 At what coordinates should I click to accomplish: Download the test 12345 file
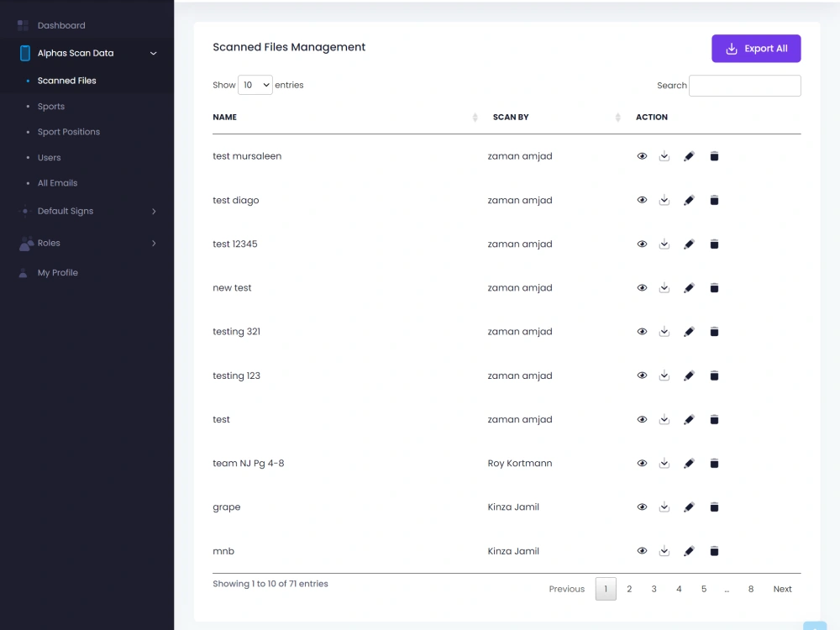(664, 244)
